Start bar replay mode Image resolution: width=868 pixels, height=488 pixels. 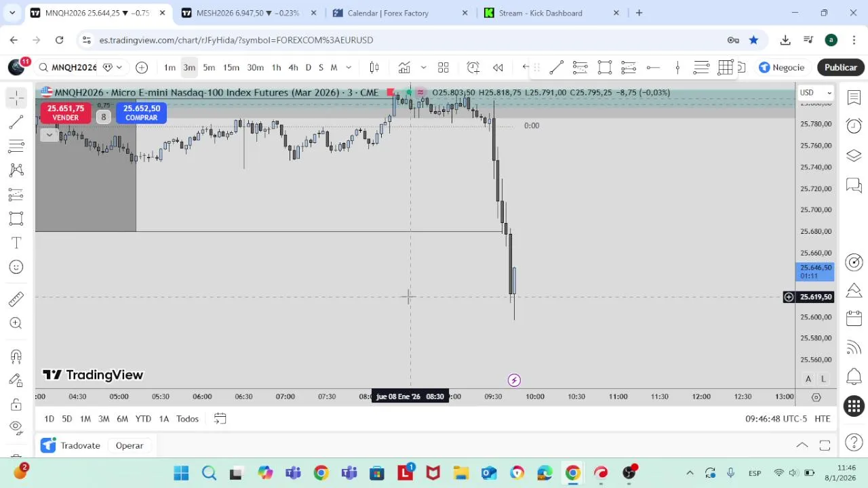pos(498,67)
